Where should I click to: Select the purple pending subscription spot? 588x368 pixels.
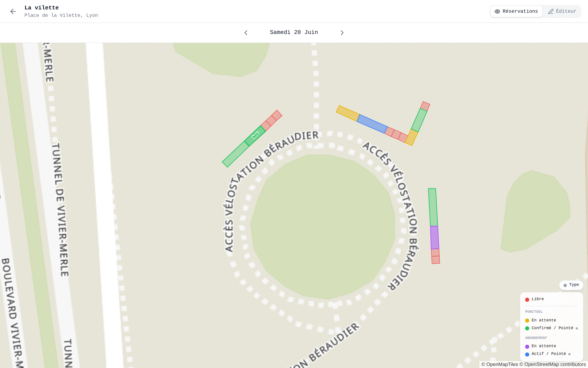(x=435, y=238)
